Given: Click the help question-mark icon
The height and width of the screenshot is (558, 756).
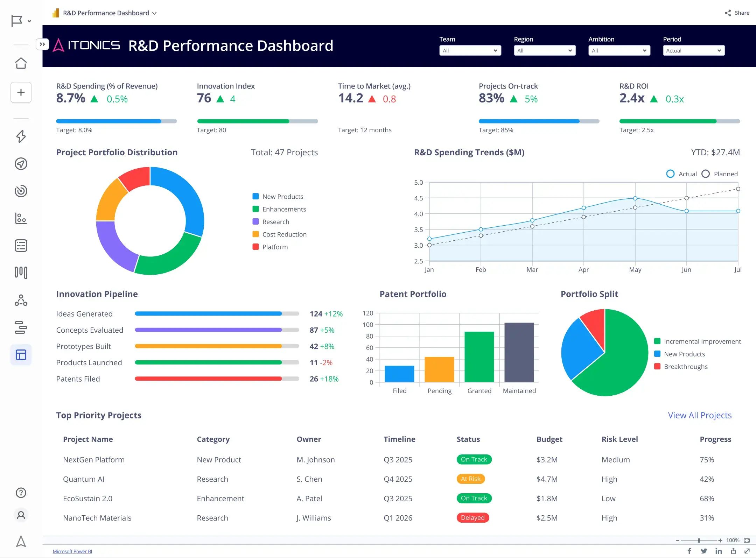Looking at the screenshot, I should coord(21,493).
